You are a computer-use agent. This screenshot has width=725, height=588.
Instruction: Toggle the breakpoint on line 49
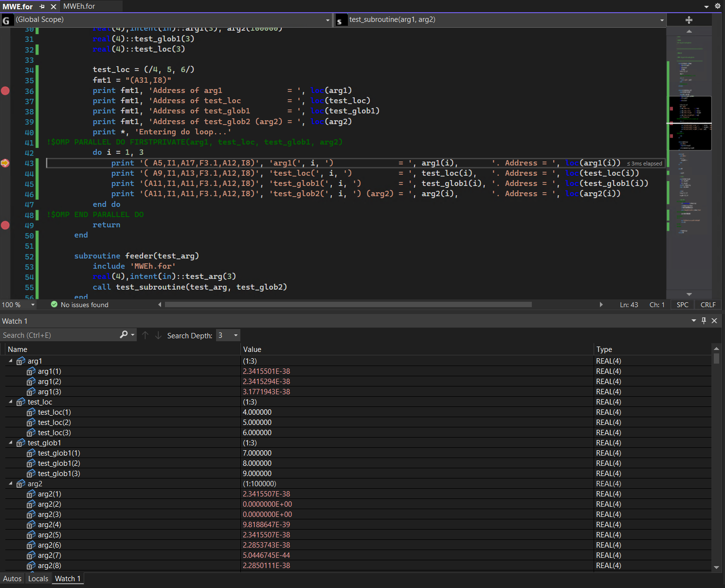5,225
